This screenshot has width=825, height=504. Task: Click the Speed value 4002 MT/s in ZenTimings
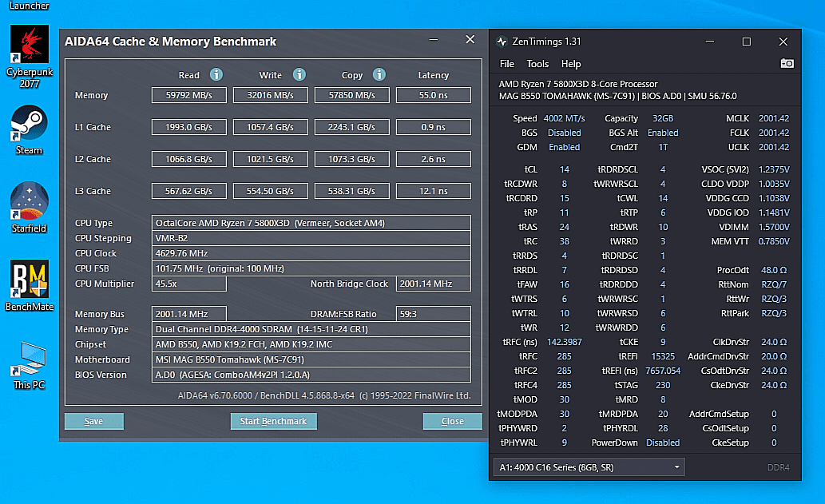coord(564,118)
